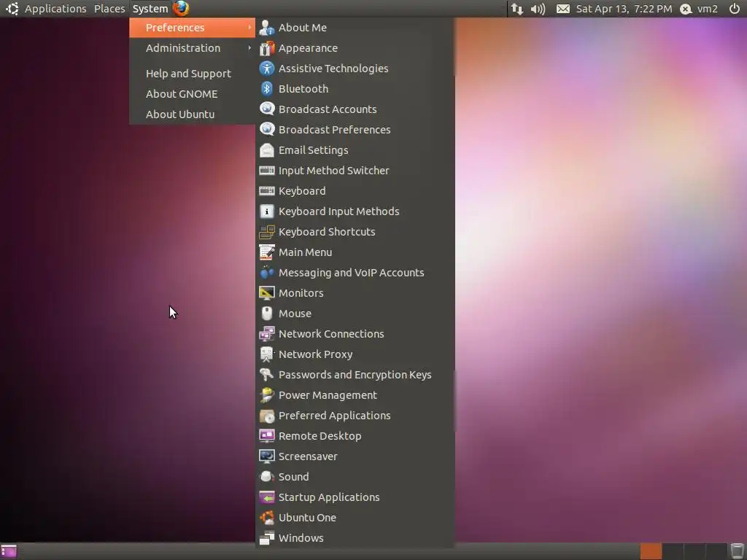
Task: Open the network indicator in the panel
Action: [517, 9]
